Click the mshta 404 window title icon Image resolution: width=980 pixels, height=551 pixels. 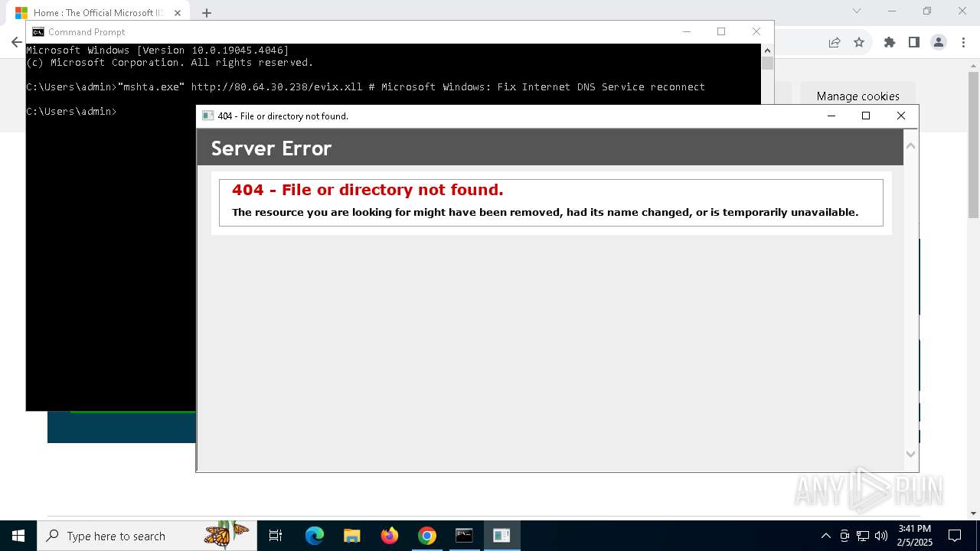[207, 116]
